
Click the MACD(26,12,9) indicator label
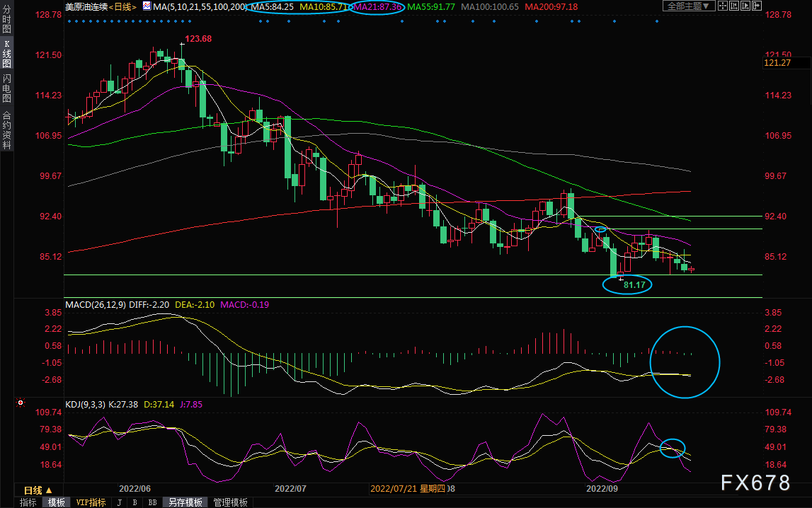[x=96, y=305]
